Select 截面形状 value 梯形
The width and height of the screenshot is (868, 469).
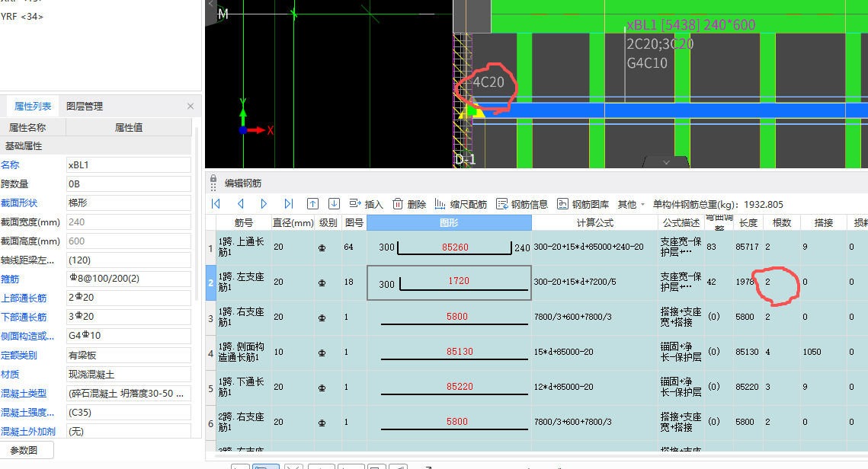pos(129,203)
